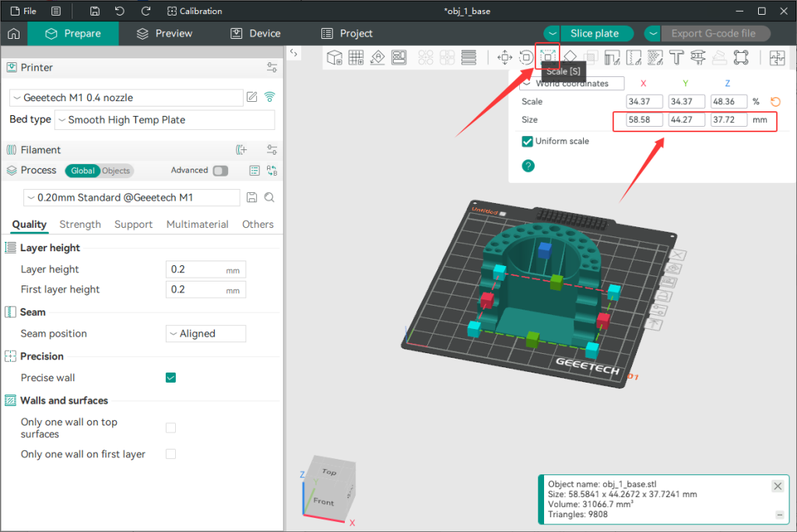Open the Seam position Aligned dropdown
This screenshot has height=532, width=797.
coord(205,334)
